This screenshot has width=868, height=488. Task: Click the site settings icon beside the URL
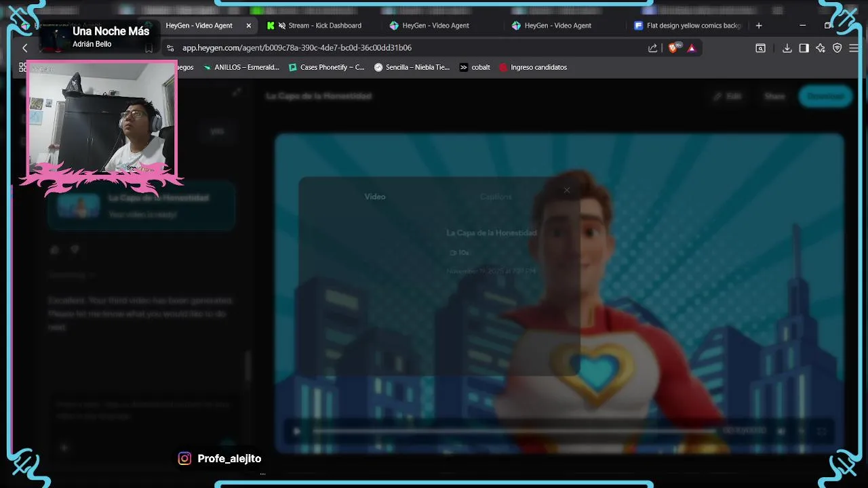pyautogui.click(x=170, y=48)
